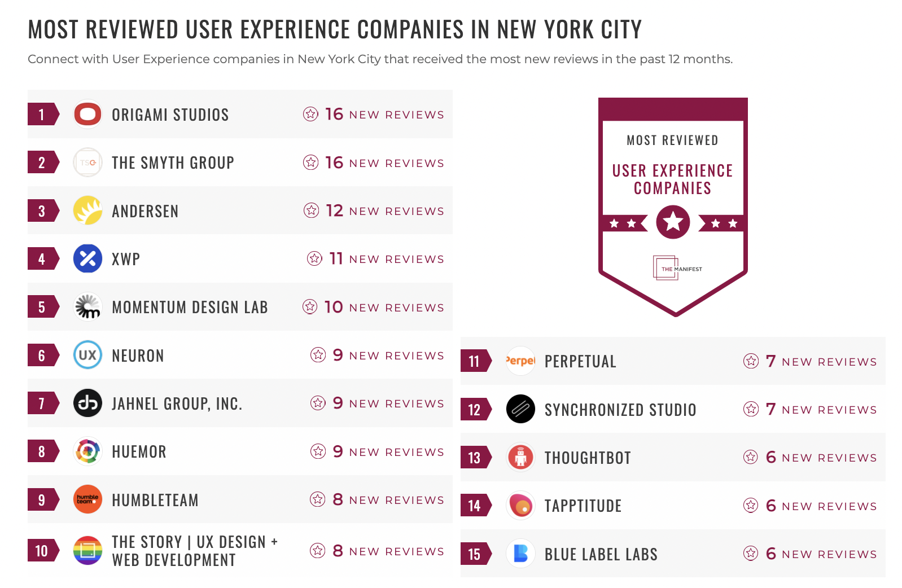
Task: Open the Tapptitude company link
Action: click(583, 506)
